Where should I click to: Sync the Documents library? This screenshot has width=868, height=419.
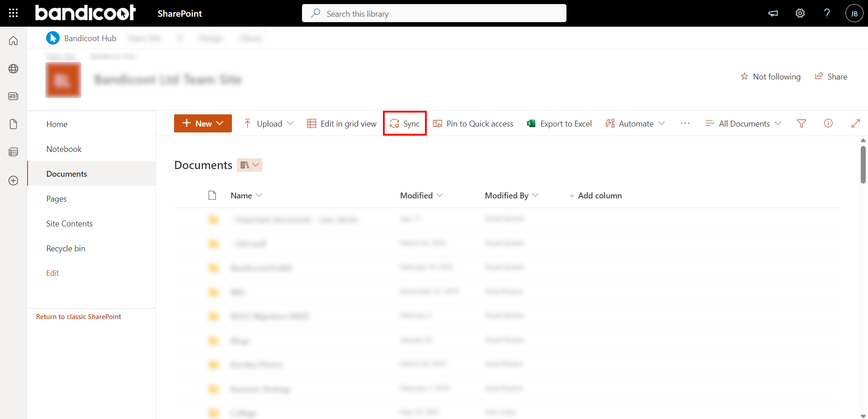(x=405, y=123)
